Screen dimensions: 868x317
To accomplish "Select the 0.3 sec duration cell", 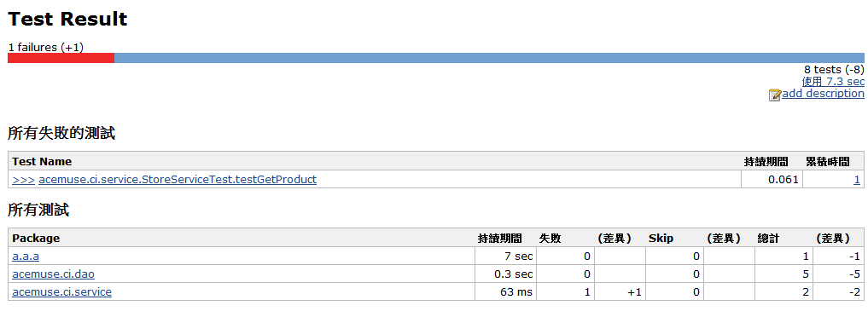I will [x=505, y=274].
